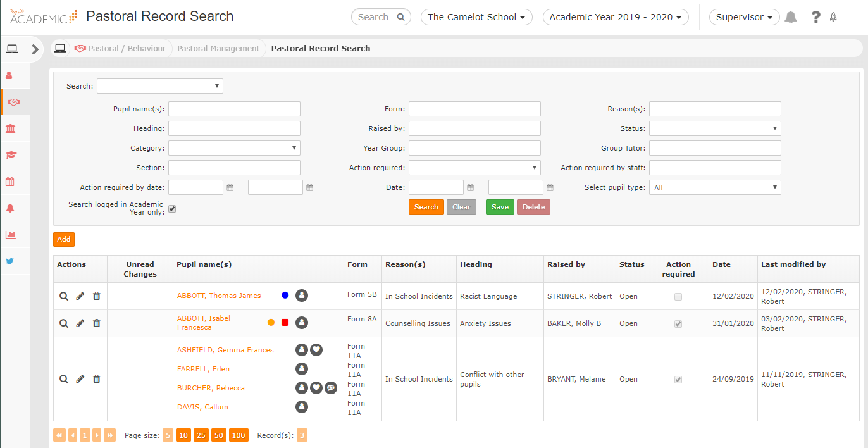
Task: Delete the Isabel Francesca Abbott record via trash icon
Action: pos(97,323)
